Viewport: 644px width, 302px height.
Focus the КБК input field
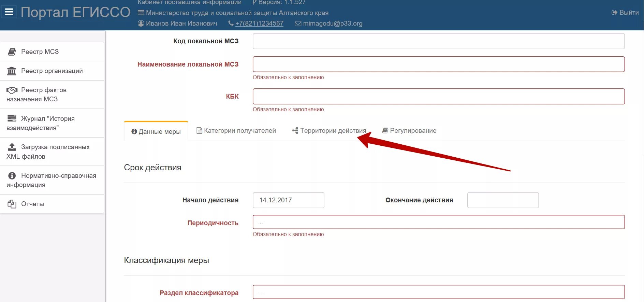(439, 96)
